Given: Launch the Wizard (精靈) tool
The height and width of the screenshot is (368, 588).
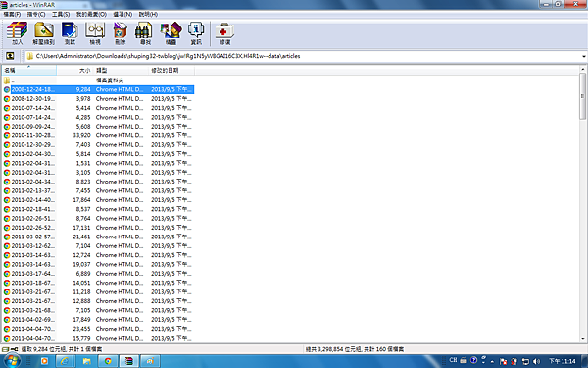Looking at the screenshot, I should (x=171, y=33).
